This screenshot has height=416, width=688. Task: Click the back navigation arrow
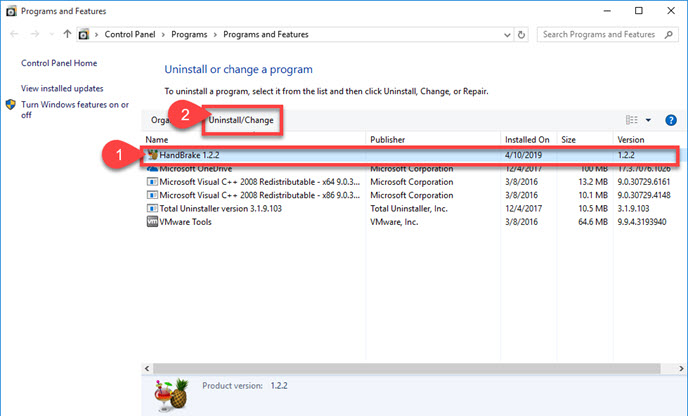tap(14, 34)
